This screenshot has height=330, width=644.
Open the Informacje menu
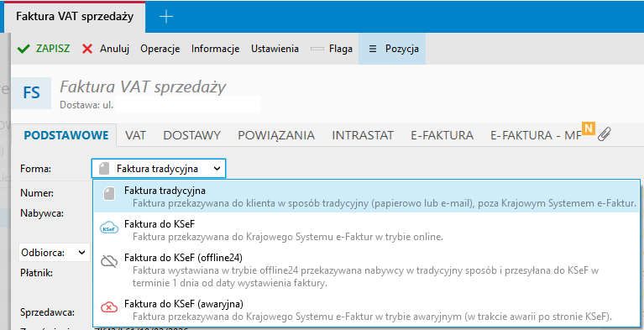[215, 49]
